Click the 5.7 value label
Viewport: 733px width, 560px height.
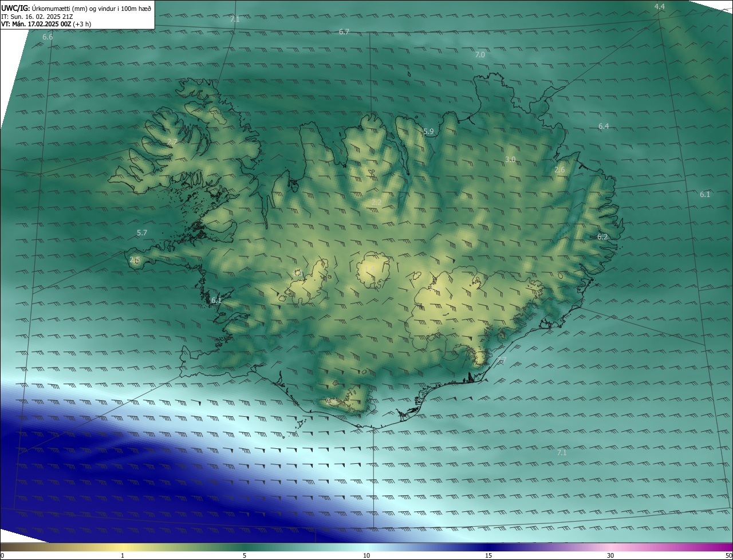click(142, 233)
